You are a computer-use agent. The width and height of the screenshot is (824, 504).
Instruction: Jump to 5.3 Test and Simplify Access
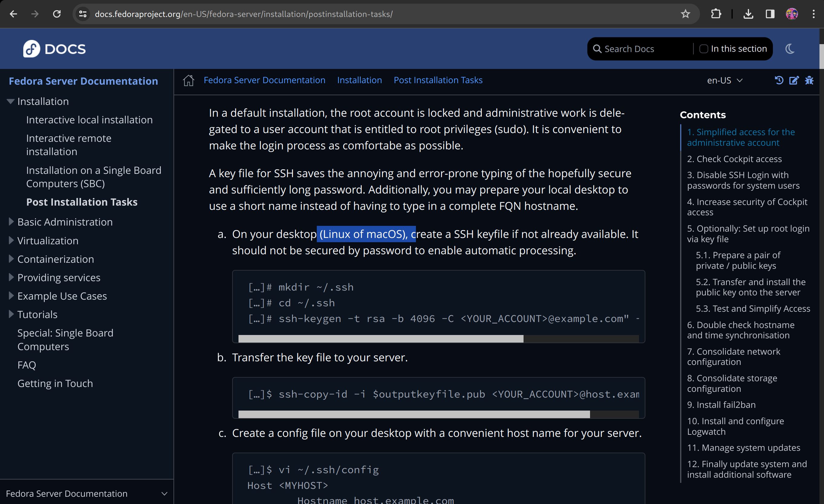pos(753,309)
